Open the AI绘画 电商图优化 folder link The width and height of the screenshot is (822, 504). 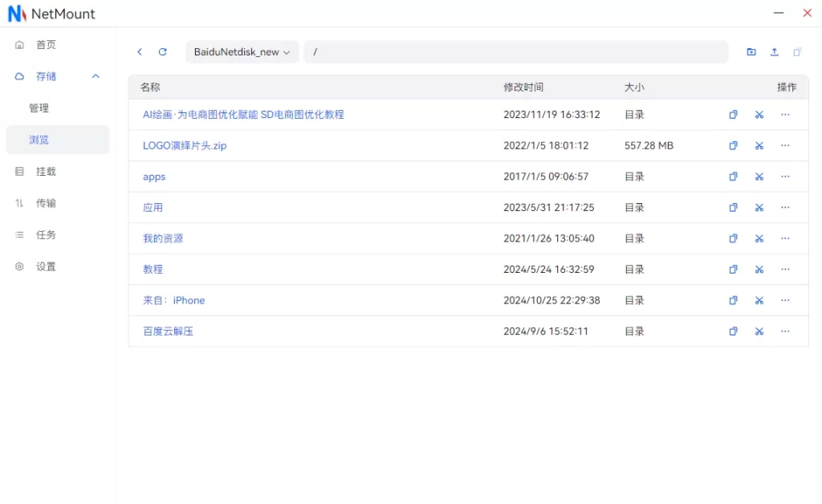[x=243, y=115]
